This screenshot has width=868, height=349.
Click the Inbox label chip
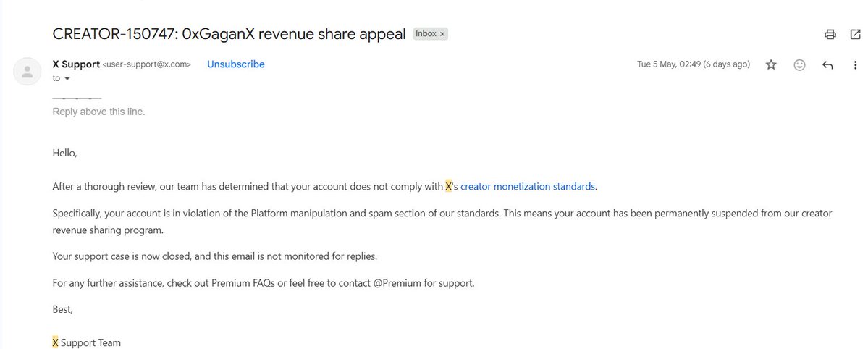click(x=426, y=34)
